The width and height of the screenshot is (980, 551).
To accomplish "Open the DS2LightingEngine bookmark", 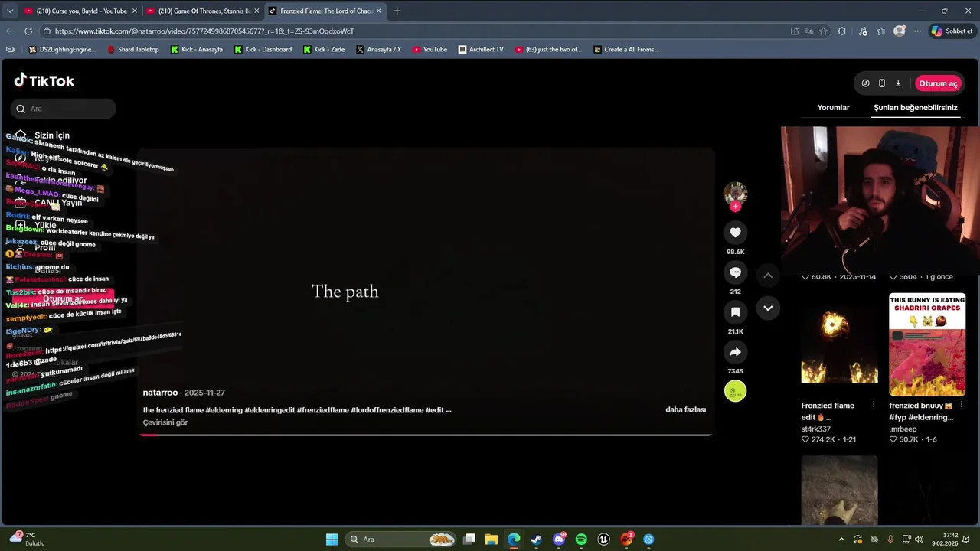I will [62, 50].
